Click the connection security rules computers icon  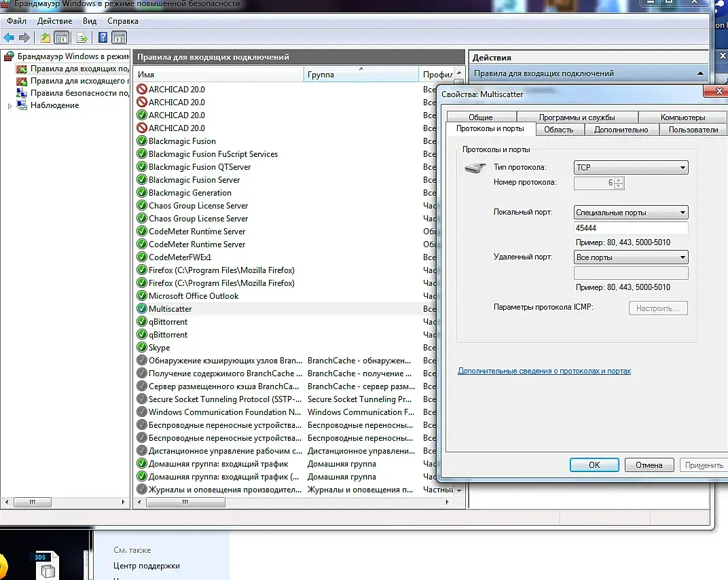click(x=21, y=93)
